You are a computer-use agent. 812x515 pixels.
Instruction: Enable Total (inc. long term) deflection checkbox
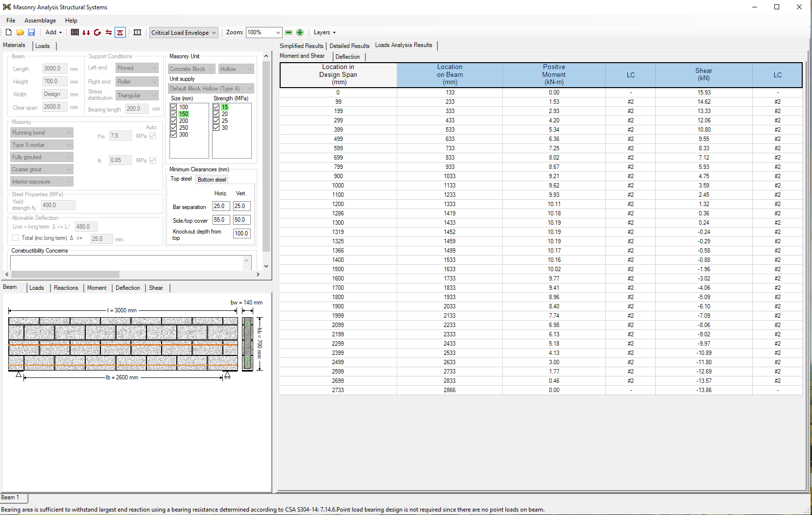click(16, 238)
